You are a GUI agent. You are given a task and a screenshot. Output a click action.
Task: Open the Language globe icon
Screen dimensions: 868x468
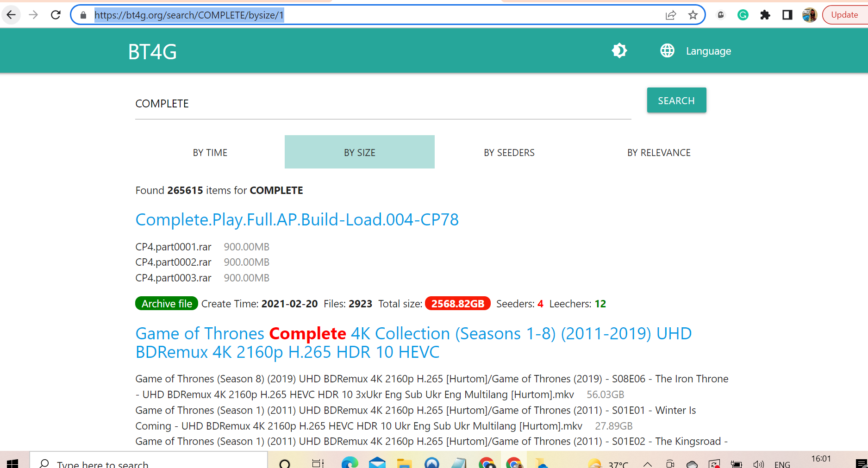click(667, 51)
